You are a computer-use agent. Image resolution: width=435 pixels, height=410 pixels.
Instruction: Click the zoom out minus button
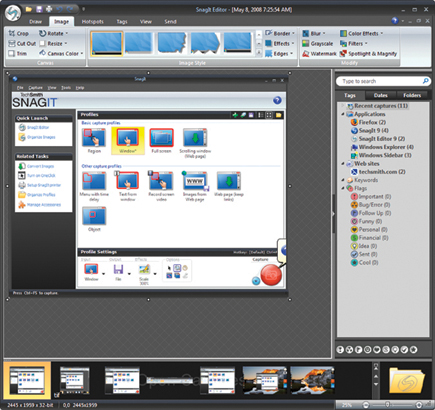point(366,405)
